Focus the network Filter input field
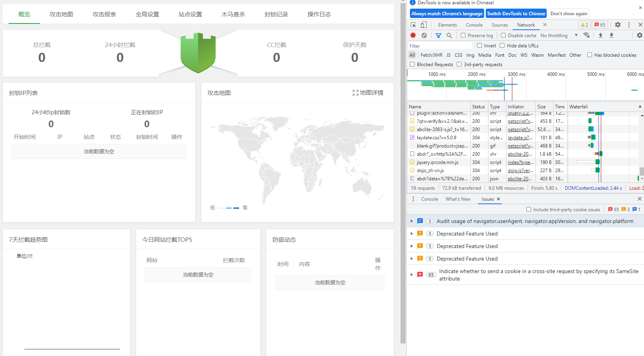 tap(440, 45)
